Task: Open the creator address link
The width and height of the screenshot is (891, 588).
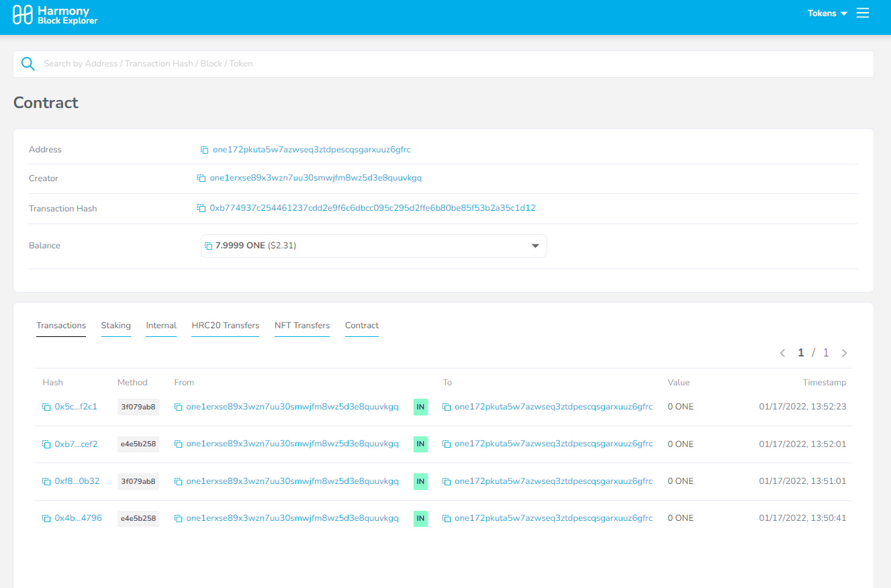Action: (x=316, y=179)
